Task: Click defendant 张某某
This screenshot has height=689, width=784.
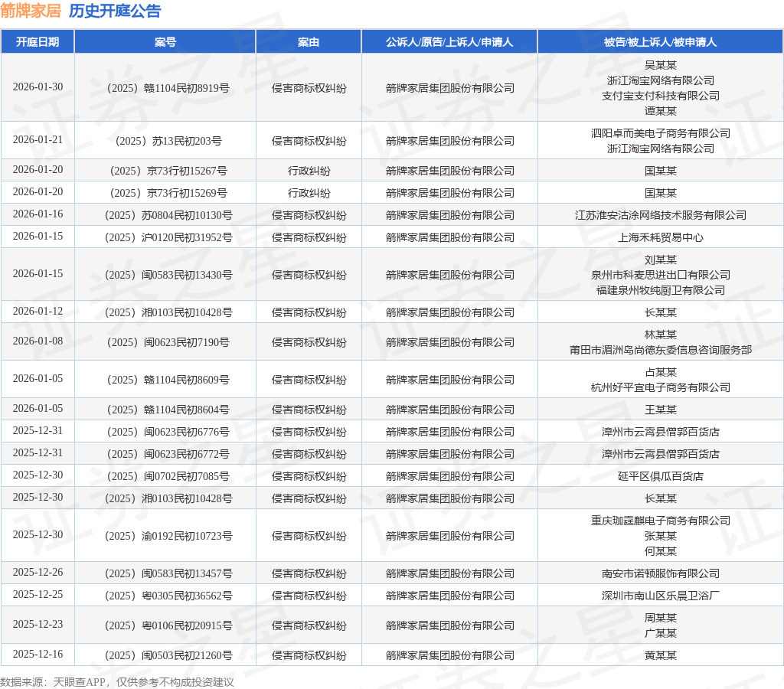Action: point(661,536)
